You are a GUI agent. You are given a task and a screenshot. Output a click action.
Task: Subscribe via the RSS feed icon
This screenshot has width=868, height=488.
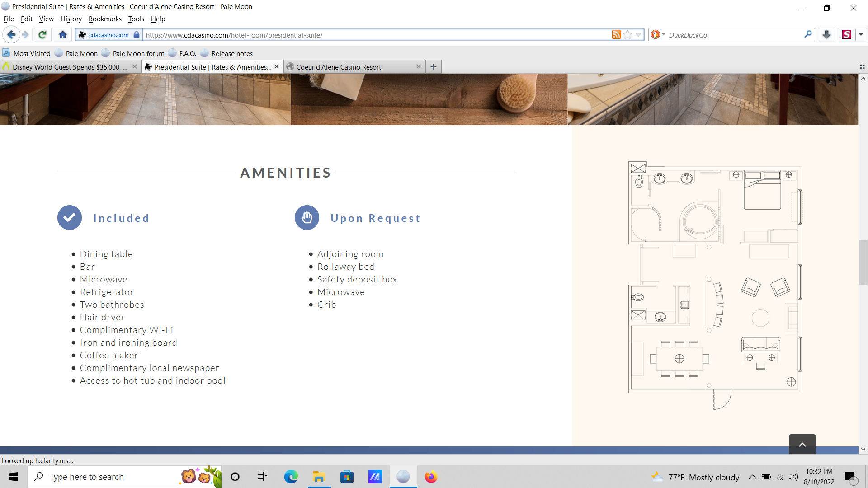click(x=616, y=35)
